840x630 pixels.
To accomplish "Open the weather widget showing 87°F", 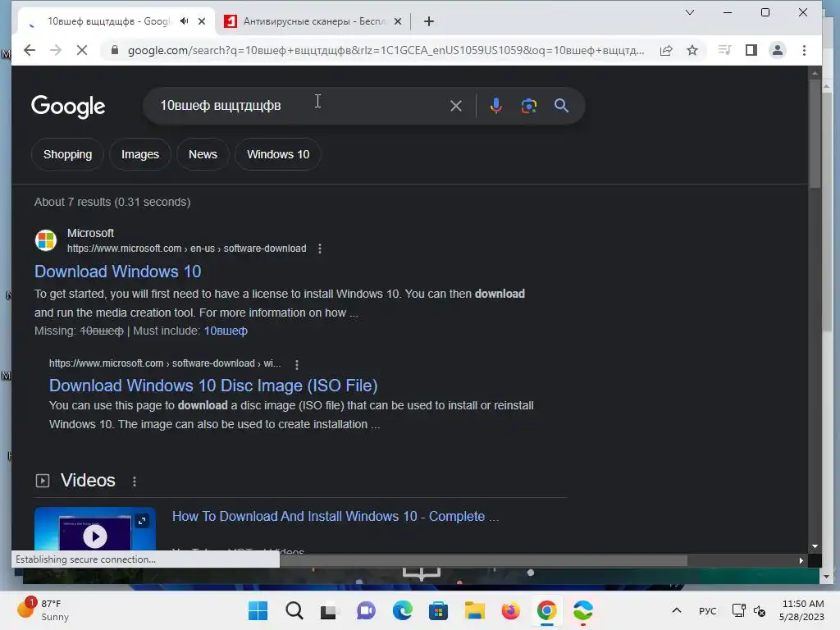I will (44, 609).
